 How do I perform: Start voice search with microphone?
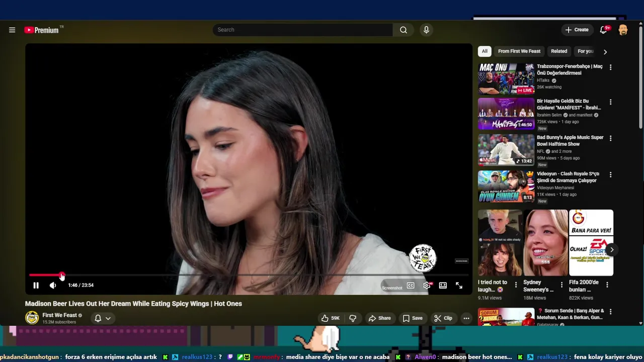(426, 30)
